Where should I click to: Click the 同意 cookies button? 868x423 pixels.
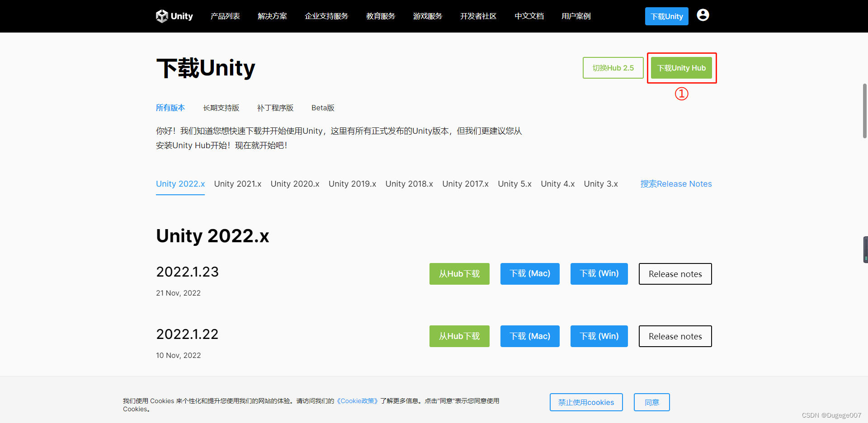[651, 402]
